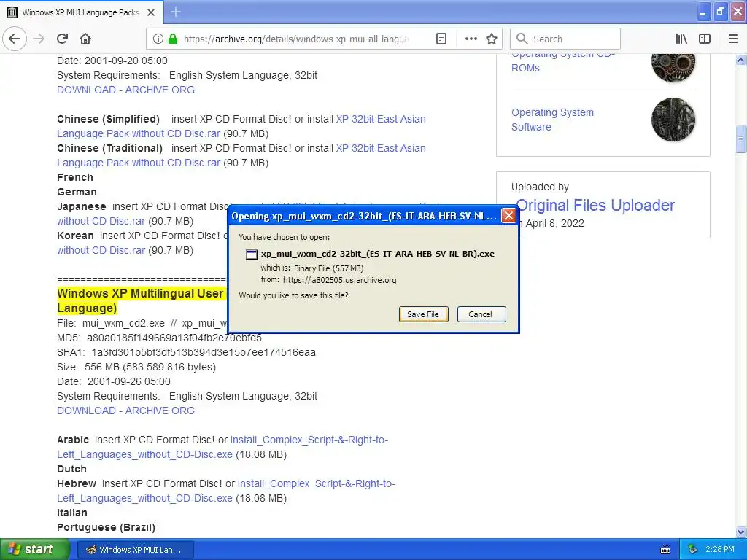Click the magnifier icon in Search box
The height and width of the screenshot is (560, 747).
tap(522, 39)
